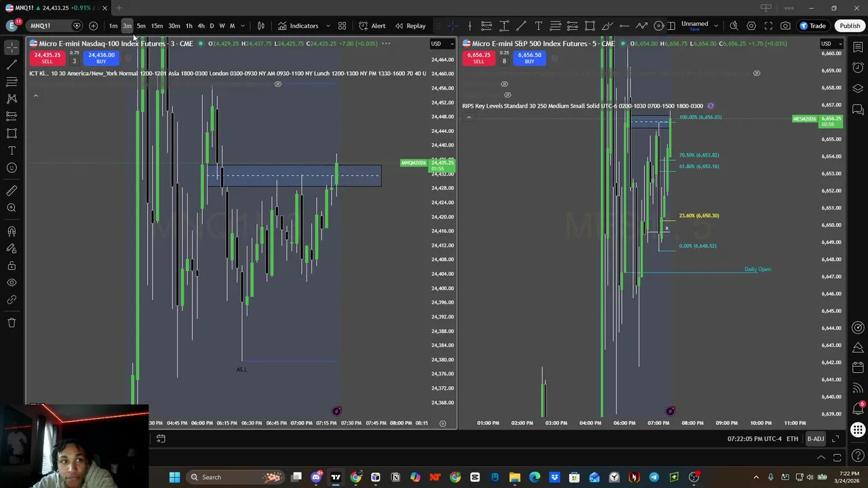Click the 6,656.50 BUY button on S&P chart
The image size is (868, 488).
click(530, 58)
